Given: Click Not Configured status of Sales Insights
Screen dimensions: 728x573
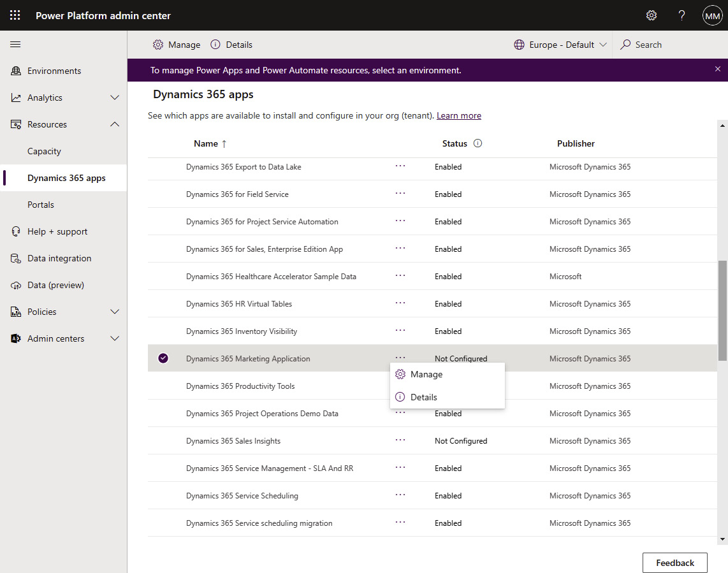Looking at the screenshot, I should click(x=460, y=440).
